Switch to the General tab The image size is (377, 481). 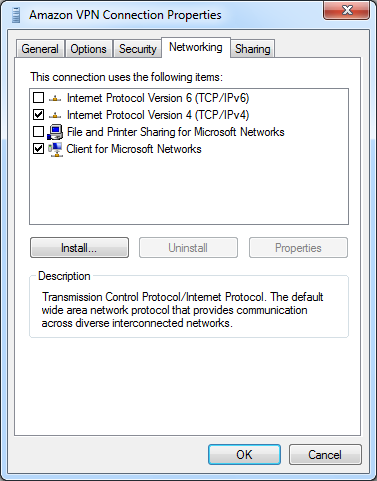pyautogui.click(x=40, y=49)
